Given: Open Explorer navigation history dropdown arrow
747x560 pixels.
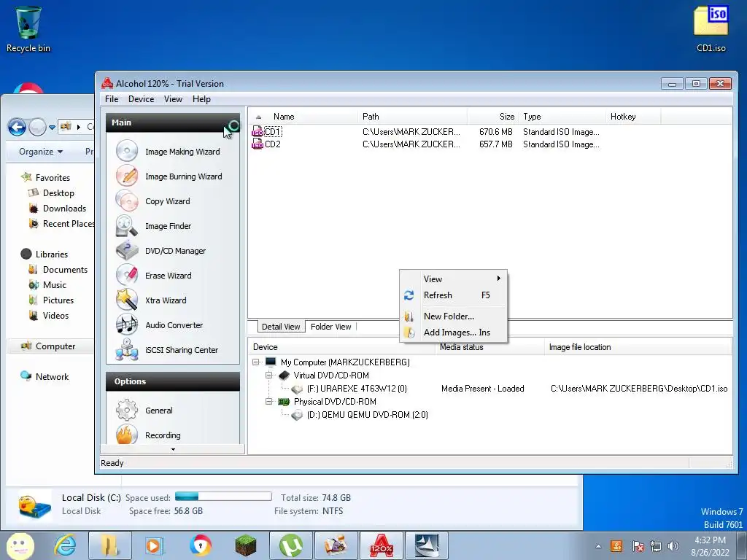Looking at the screenshot, I should point(52,127).
